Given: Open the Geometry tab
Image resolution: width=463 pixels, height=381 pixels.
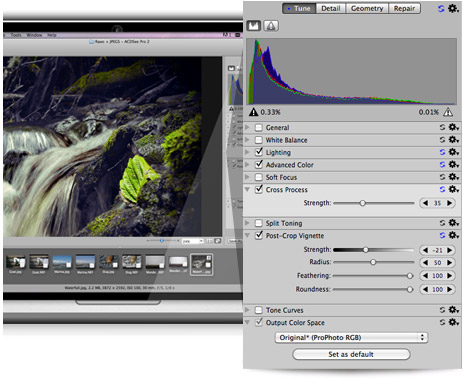Looking at the screenshot, I should 367,8.
